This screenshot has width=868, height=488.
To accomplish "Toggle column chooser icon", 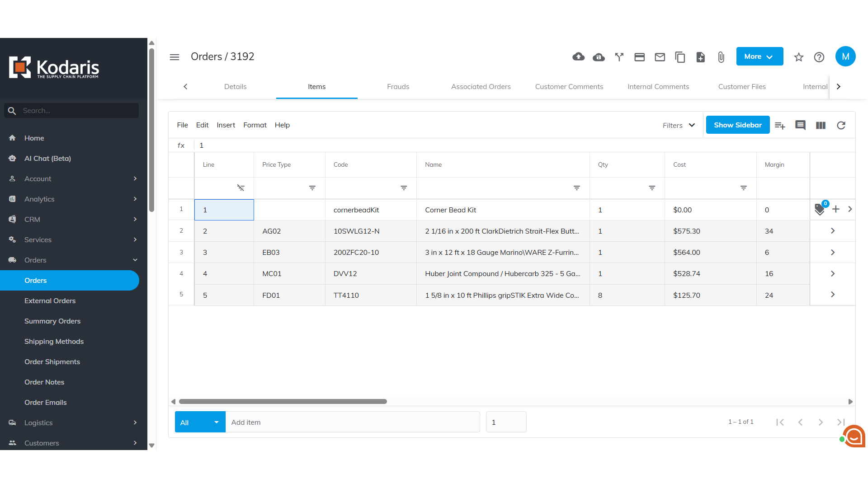I will 821,125.
